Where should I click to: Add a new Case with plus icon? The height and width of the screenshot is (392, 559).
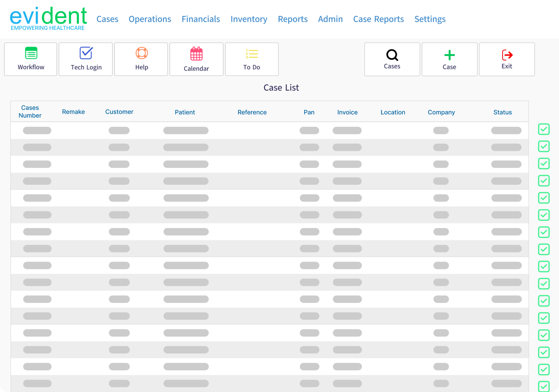(x=449, y=59)
